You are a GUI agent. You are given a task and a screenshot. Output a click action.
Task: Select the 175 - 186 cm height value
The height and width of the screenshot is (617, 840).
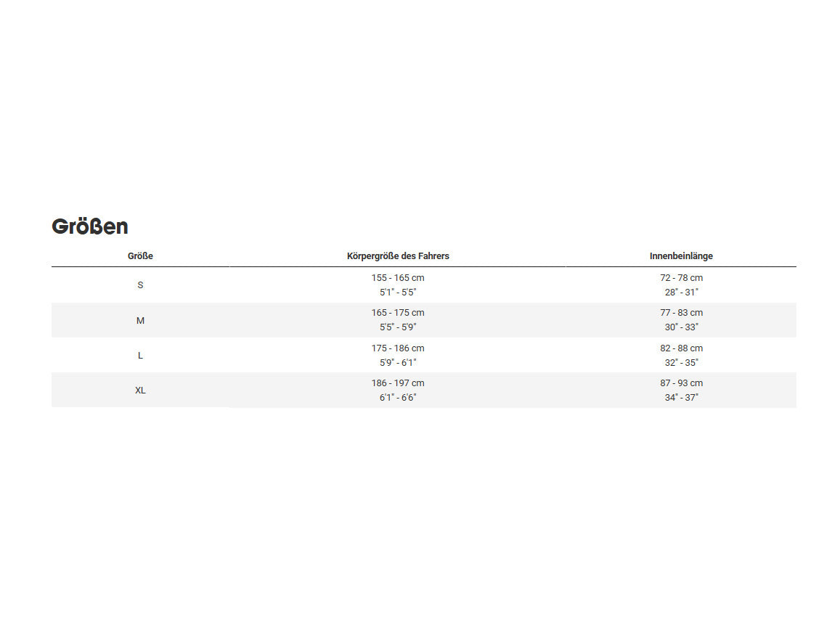pos(398,348)
